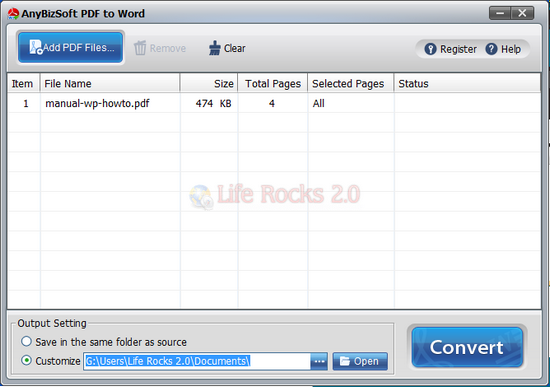The height and width of the screenshot is (387, 550).
Task: Click the Clear broom icon
Action: coord(214,48)
